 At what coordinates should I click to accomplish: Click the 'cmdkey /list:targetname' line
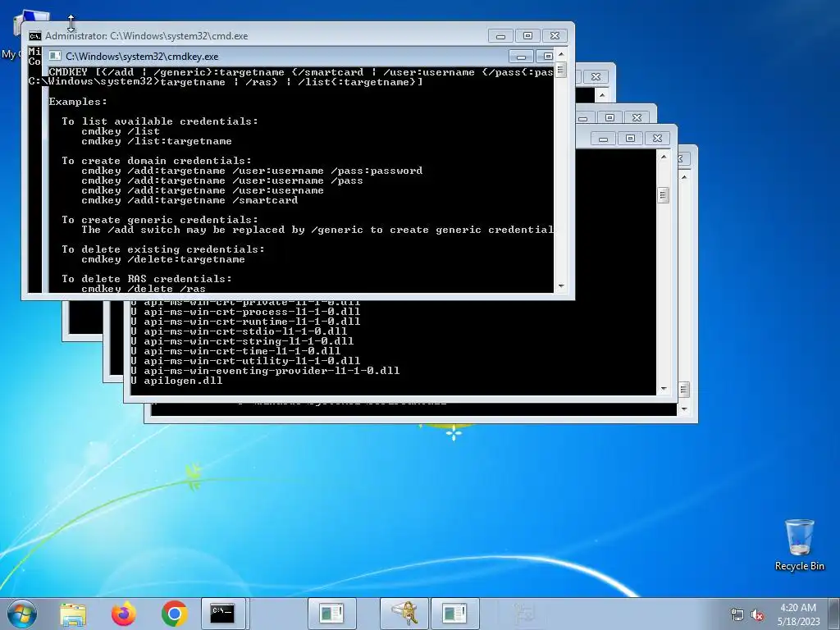157,141
